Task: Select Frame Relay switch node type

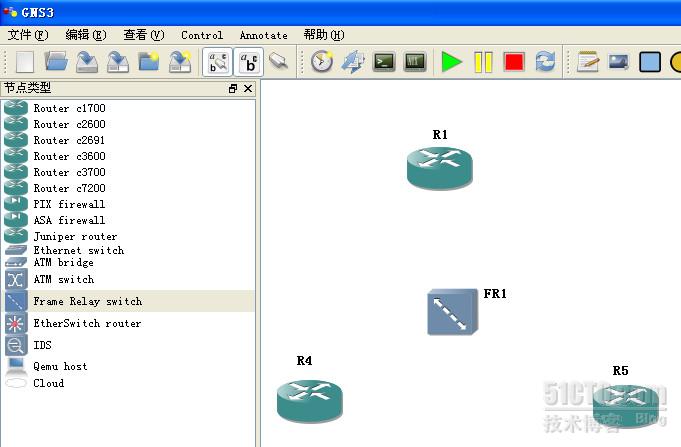Action: click(x=129, y=301)
